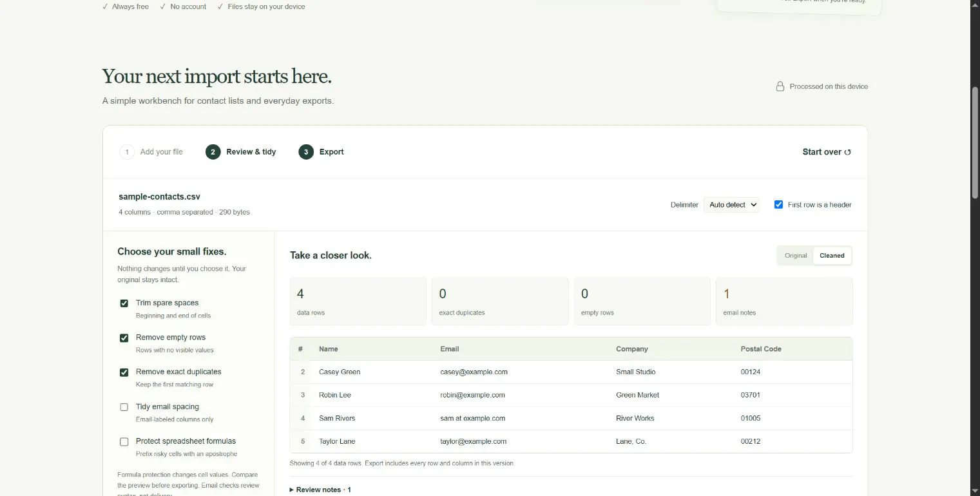The height and width of the screenshot is (496, 980).
Task: Click the step 3 circle for Export
Action: point(306,152)
